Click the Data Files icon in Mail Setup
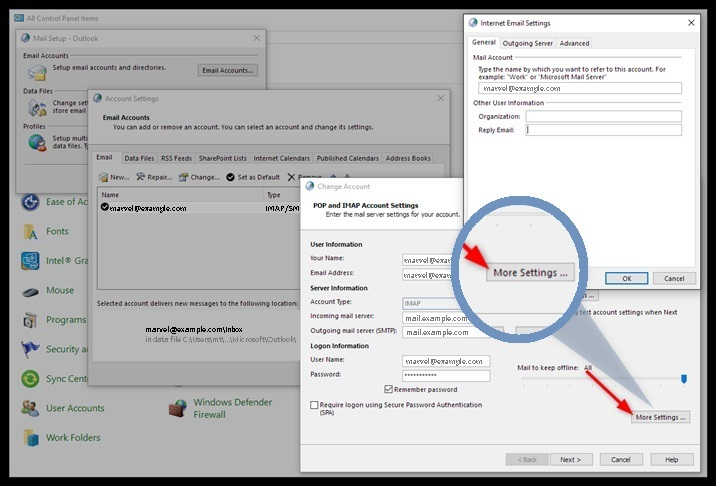This screenshot has width=716, height=486. [x=37, y=108]
